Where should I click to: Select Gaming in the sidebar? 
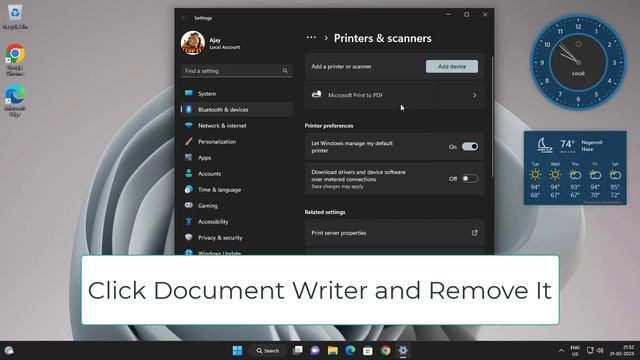click(x=237, y=205)
